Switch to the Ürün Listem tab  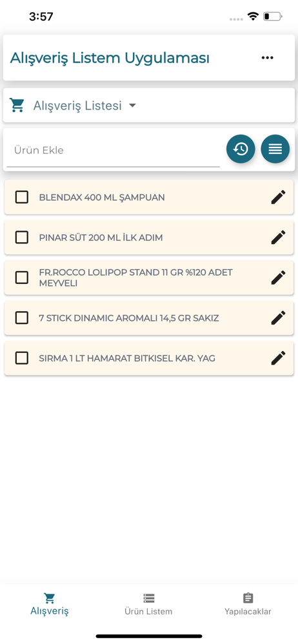pos(148,604)
